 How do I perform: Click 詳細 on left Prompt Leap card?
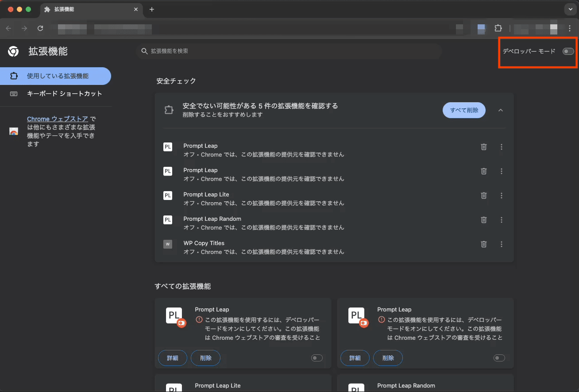(x=173, y=358)
